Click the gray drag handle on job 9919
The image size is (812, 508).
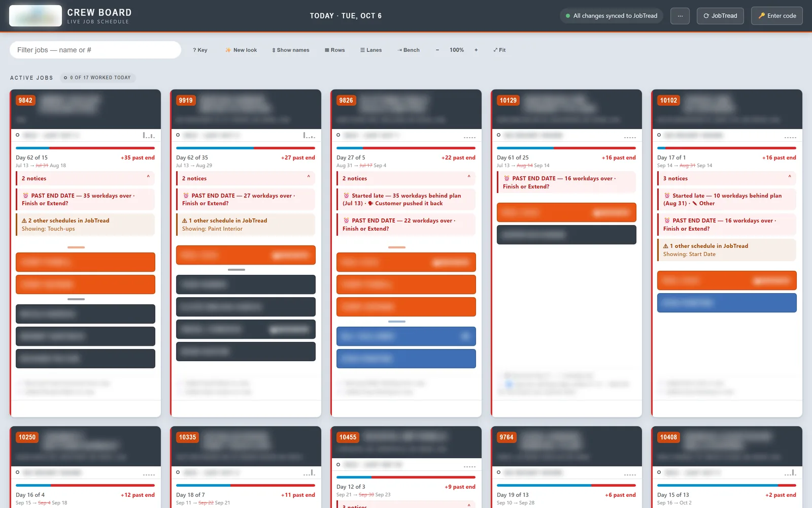click(236, 270)
